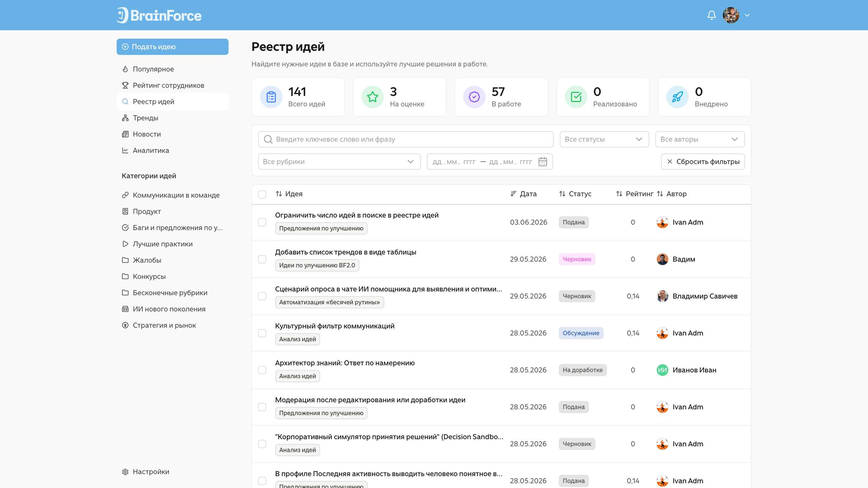The image size is (868, 488).
Task: Click the clipboard icon on Всего идей card
Action: pyautogui.click(x=271, y=97)
